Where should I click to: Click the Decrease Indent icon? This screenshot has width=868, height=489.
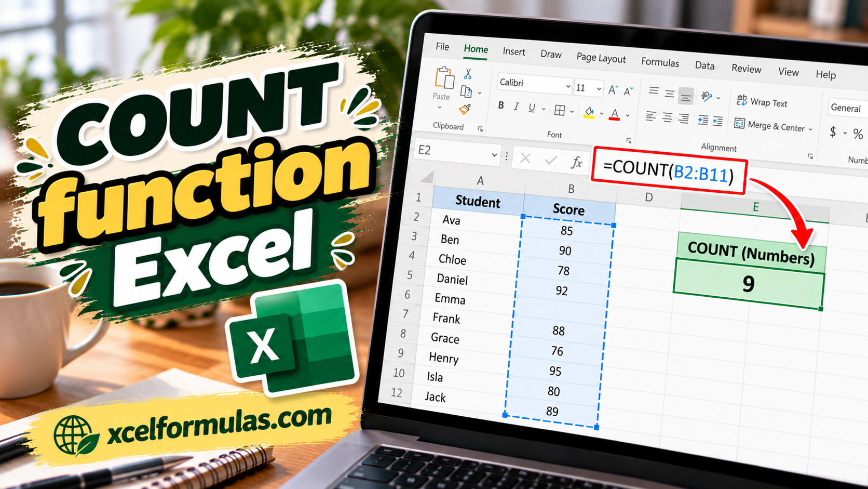[x=703, y=121]
